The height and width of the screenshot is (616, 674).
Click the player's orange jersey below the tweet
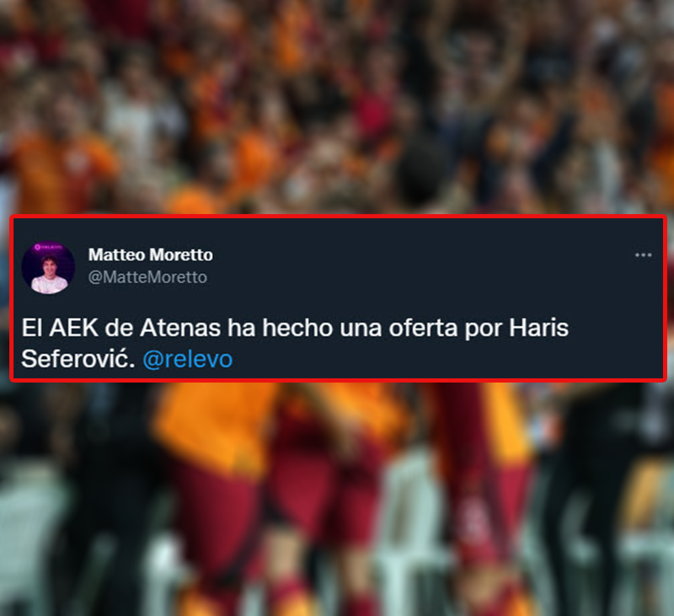pos(215,426)
